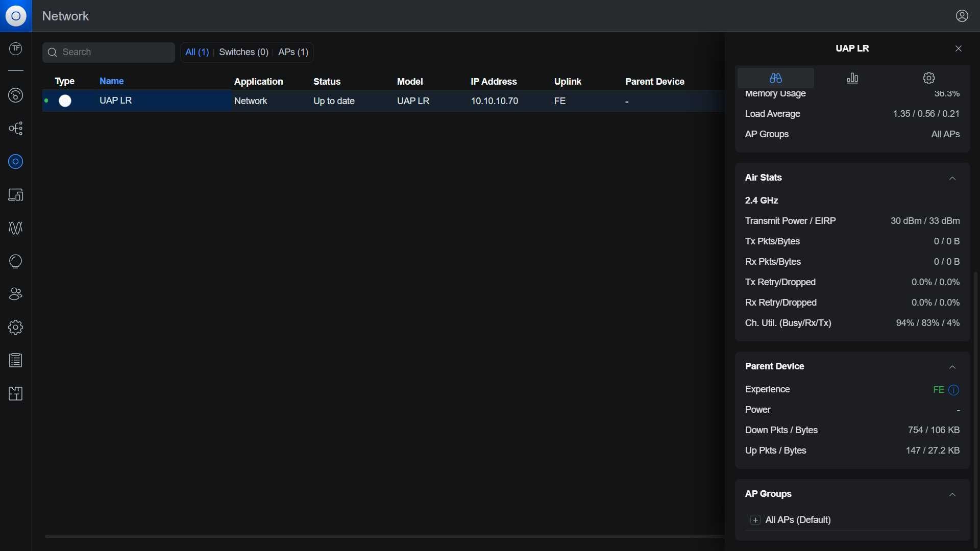The height and width of the screenshot is (551, 980).
Task: Sort table by Model column
Action: click(410, 82)
